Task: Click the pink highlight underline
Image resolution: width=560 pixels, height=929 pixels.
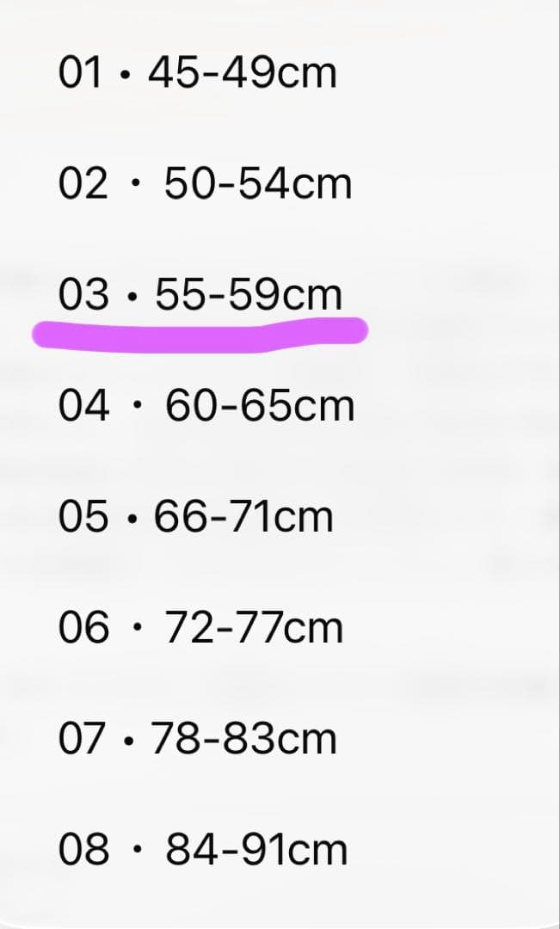Action: 200,333
